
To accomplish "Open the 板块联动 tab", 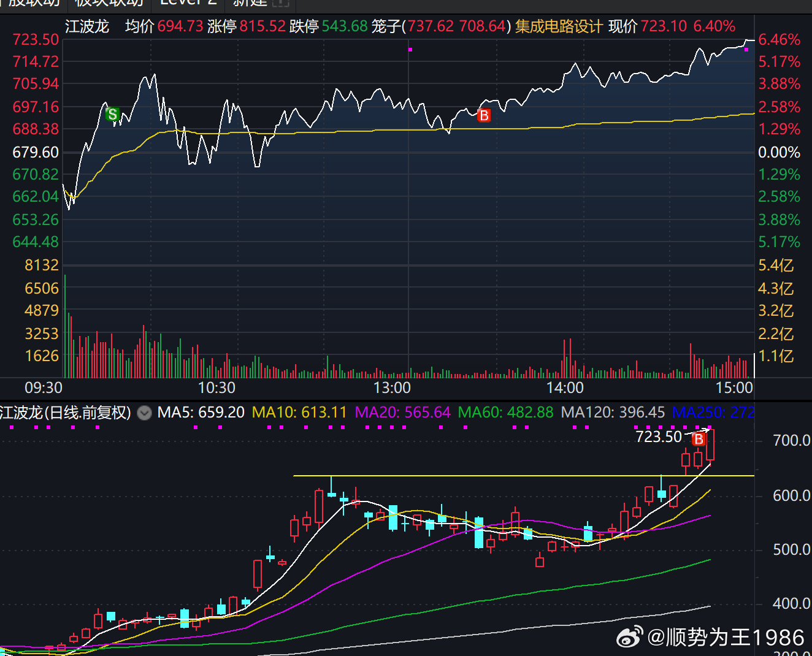I will 109,2.
